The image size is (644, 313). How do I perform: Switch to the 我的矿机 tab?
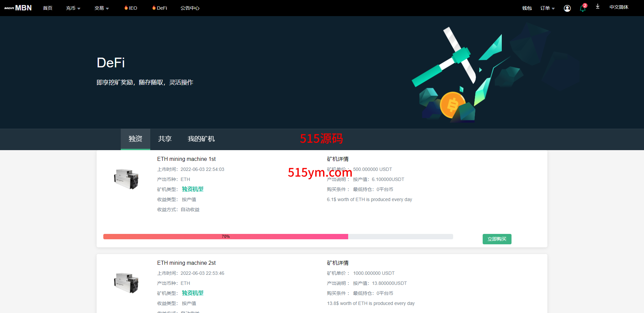[201, 139]
